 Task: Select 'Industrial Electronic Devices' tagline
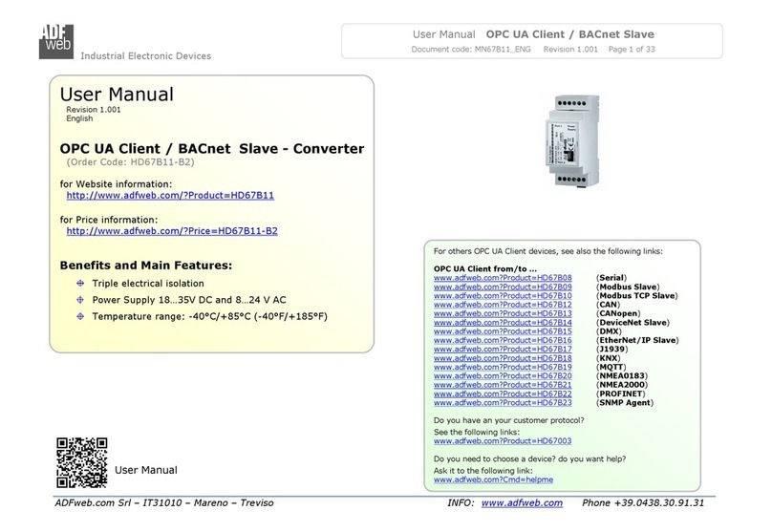[146, 56]
